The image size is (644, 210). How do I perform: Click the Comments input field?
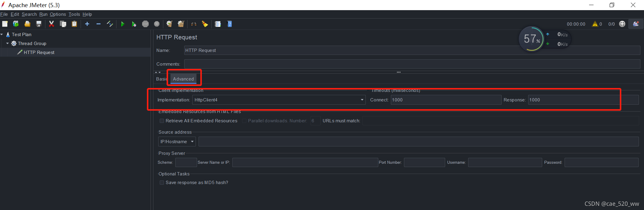click(x=412, y=64)
